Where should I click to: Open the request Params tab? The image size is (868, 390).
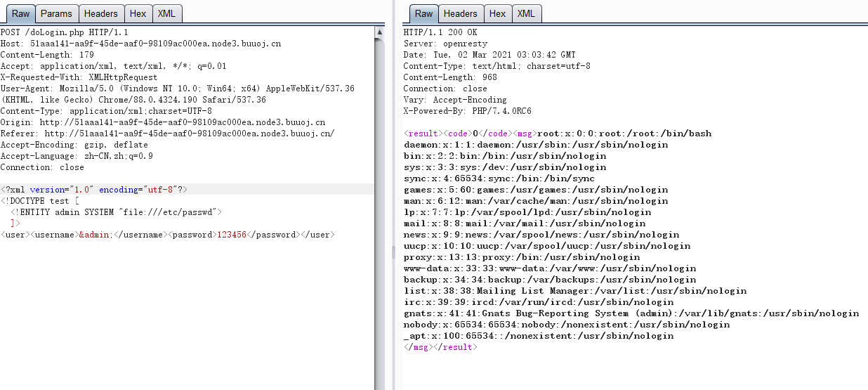(56, 13)
